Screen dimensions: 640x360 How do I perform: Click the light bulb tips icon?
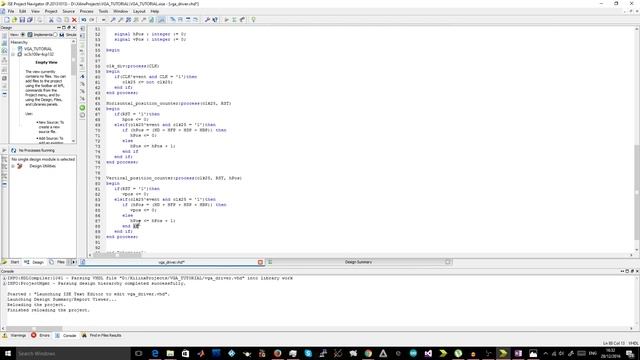(x=253, y=20)
